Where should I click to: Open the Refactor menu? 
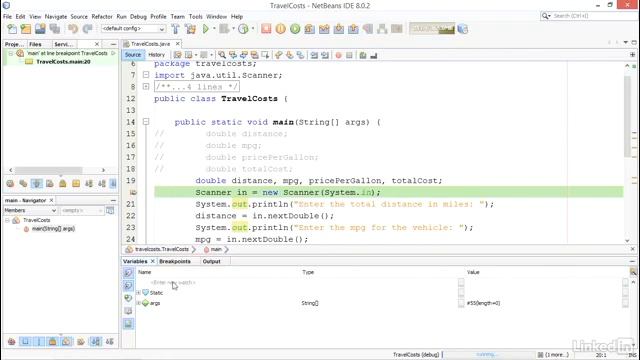click(x=102, y=17)
